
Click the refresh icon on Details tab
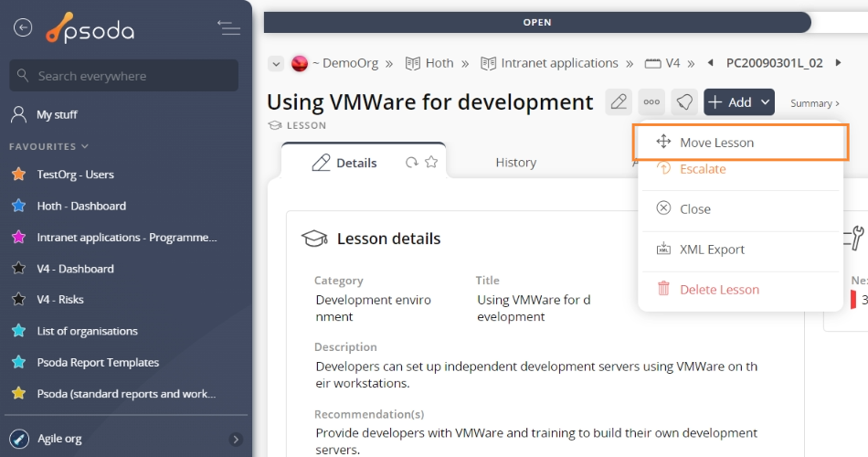(411, 163)
